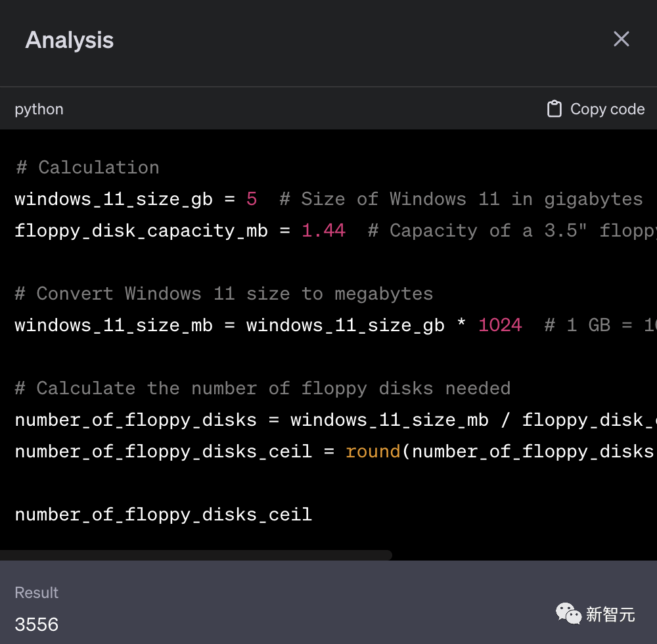Click '# Calculate the number of floppy disks needed' comment
Viewport: 657px width, 644px height.
pyautogui.click(x=263, y=389)
